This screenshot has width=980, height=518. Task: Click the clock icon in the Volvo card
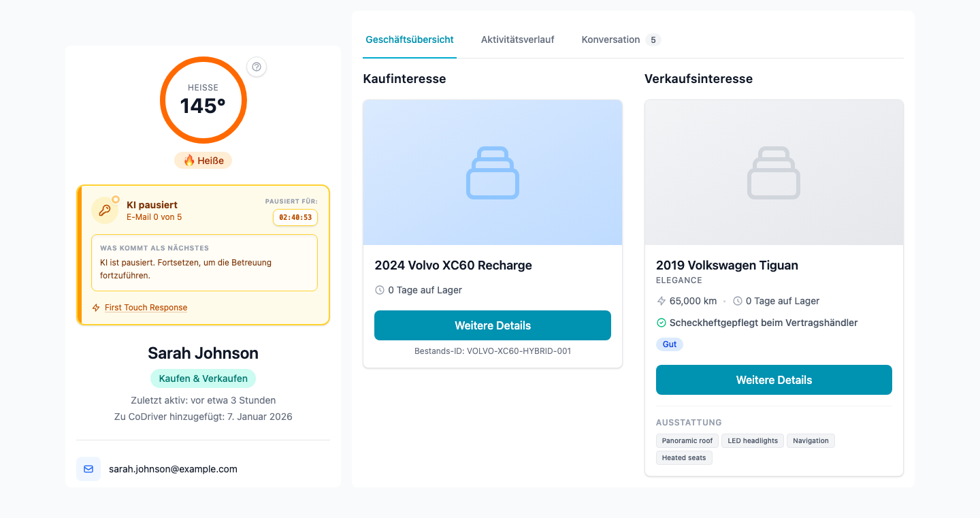click(x=380, y=290)
